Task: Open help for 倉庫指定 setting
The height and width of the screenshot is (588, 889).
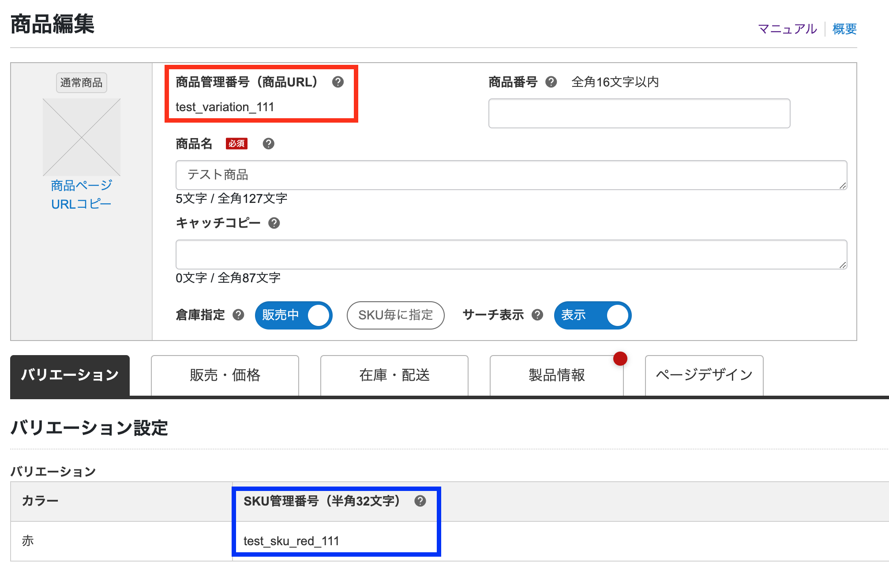Action: [x=239, y=315]
